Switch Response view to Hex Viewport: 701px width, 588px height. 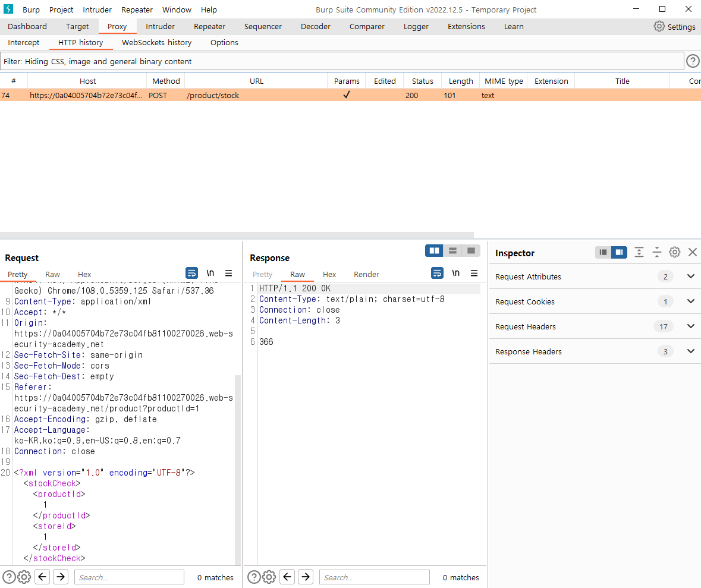(x=329, y=274)
